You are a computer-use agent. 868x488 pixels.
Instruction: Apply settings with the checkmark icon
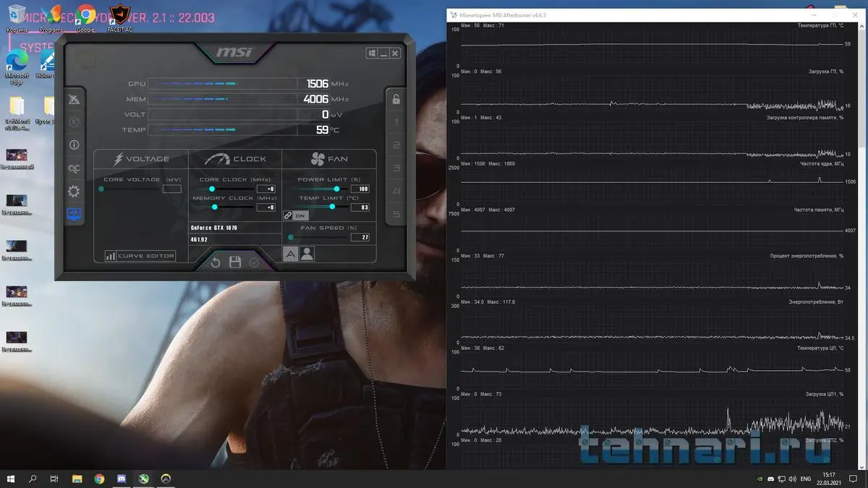(x=254, y=262)
